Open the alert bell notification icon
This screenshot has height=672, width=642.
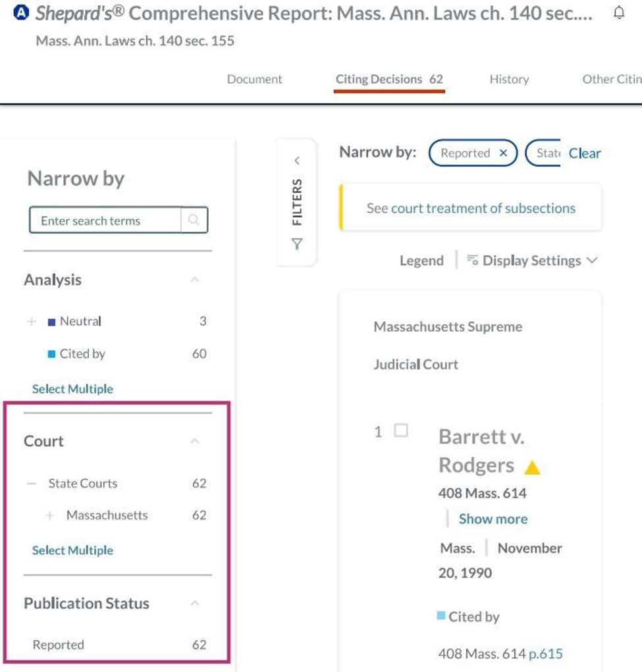click(x=619, y=13)
